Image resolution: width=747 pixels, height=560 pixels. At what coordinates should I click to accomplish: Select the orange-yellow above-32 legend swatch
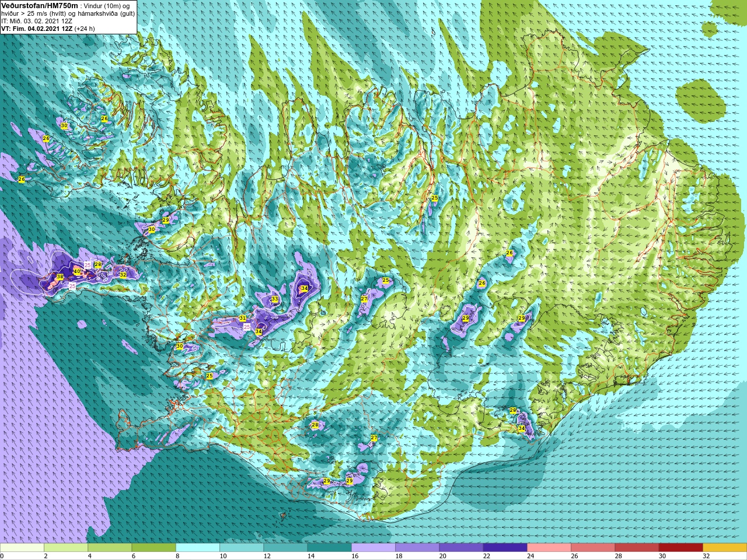725,548
